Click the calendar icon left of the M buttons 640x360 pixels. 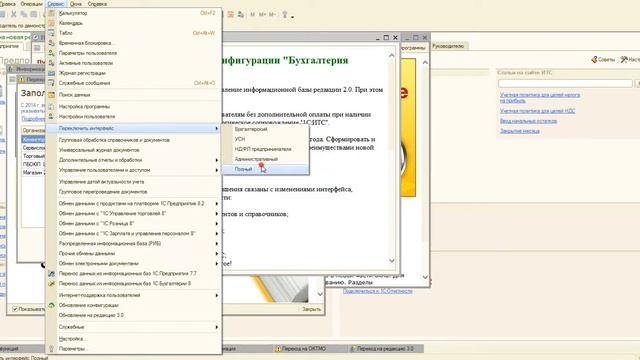[x=231, y=14]
